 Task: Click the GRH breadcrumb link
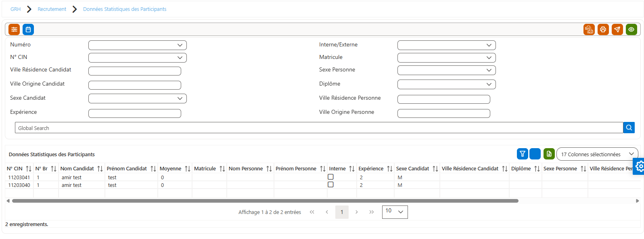click(x=15, y=9)
